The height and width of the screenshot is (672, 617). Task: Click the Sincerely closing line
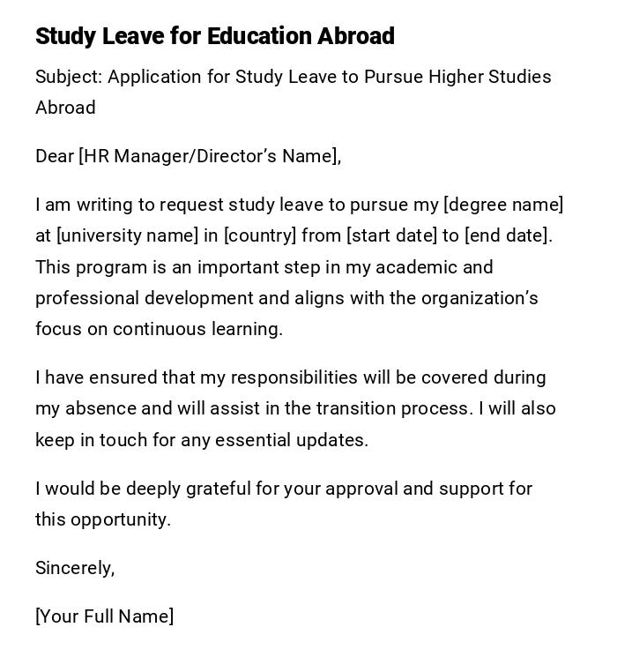tap(75, 568)
